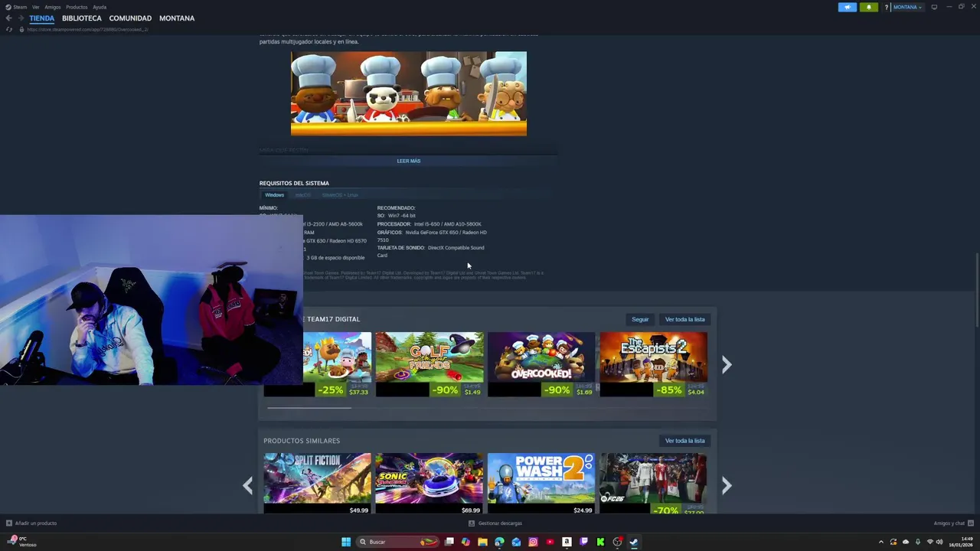Switch to the TIENDA tab
980x551 pixels.
click(x=41, y=18)
